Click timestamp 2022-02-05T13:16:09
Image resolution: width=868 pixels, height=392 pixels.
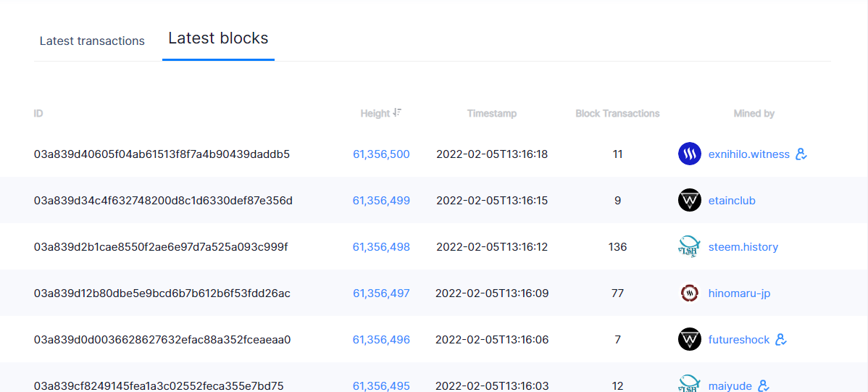coord(492,293)
